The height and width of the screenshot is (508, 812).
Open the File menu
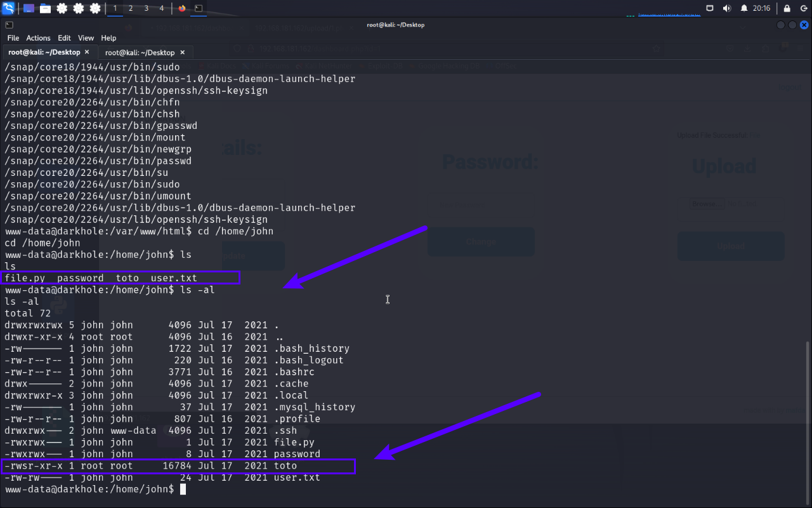click(x=13, y=38)
